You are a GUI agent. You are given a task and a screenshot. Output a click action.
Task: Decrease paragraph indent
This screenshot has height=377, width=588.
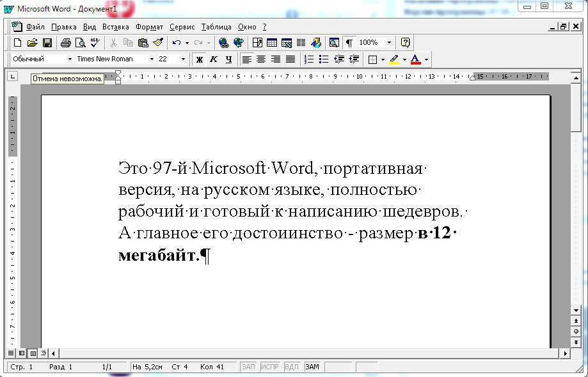tap(339, 59)
